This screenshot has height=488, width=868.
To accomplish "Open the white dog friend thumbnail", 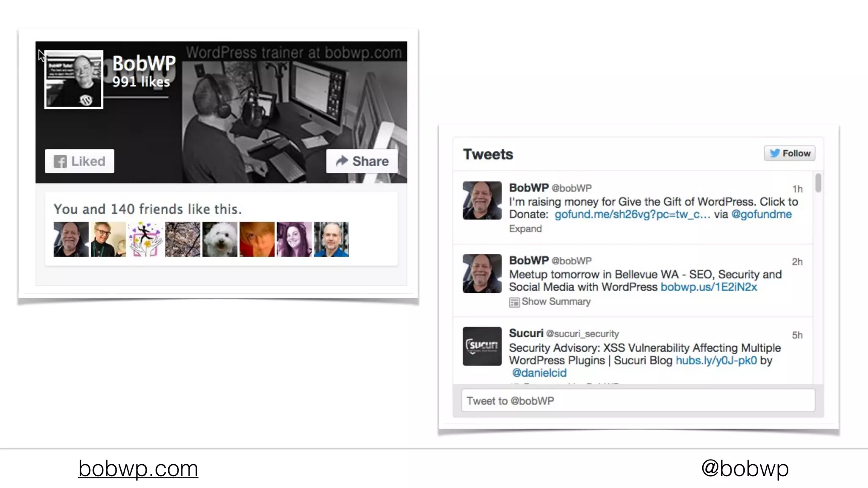I will tap(220, 239).
